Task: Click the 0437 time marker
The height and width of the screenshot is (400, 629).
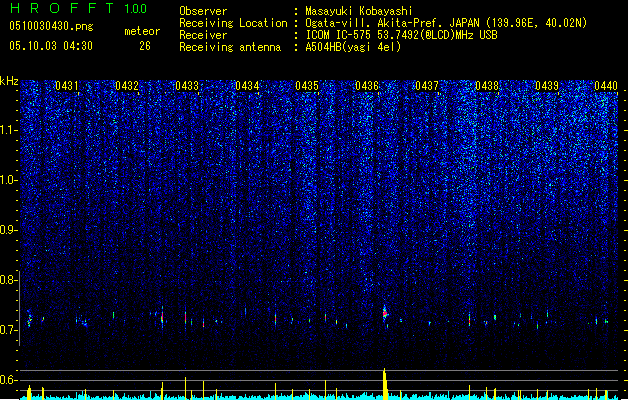Action: click(x=427, y=86)
